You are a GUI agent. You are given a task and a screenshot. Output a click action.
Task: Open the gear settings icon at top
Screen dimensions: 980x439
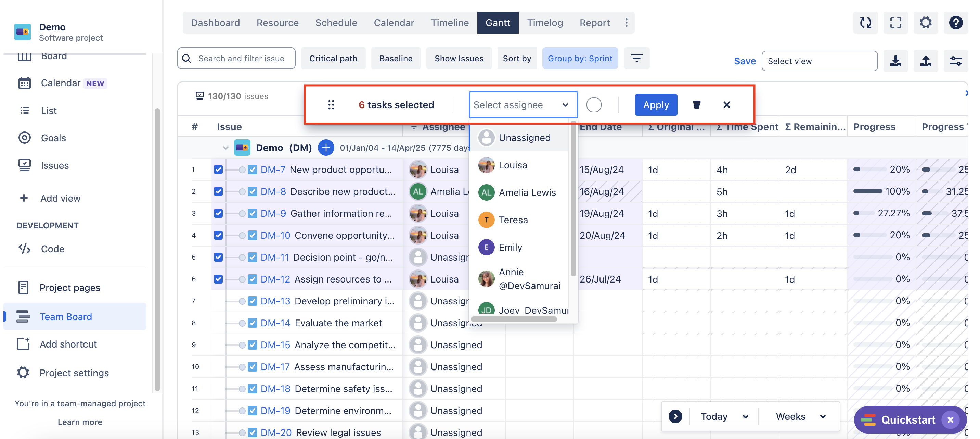(925, 23)
